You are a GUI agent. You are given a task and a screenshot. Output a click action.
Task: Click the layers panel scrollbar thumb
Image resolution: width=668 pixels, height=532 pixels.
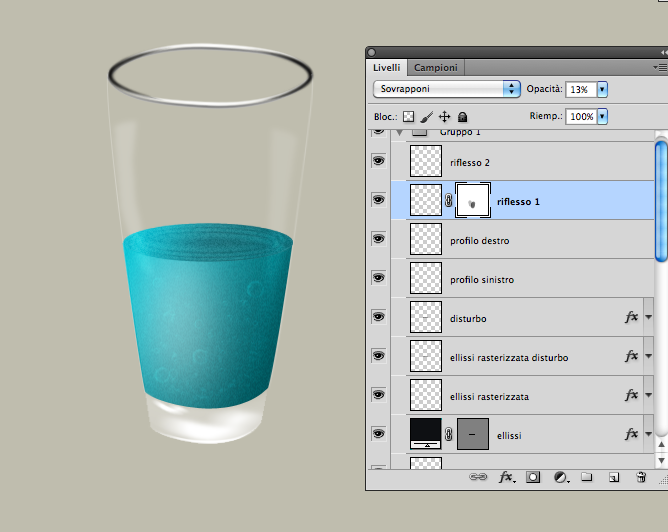coord(662,201)
